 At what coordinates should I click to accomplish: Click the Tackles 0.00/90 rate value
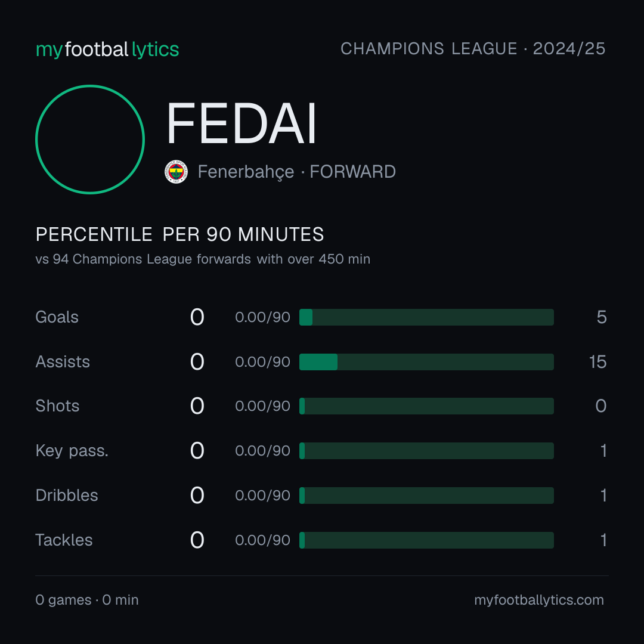(262, 540)
